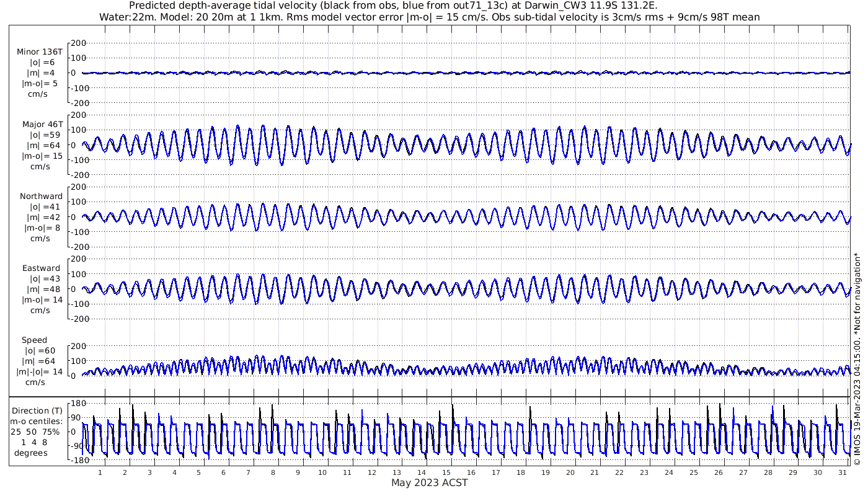
Task: Click day 1 on the x-axis
Action: pos(100,472)
